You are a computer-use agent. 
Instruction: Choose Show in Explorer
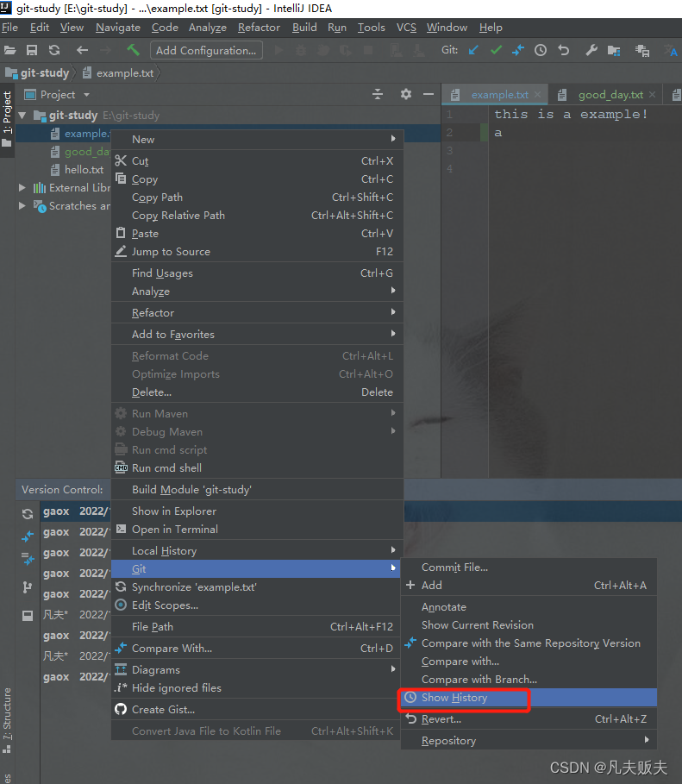[257, 511]
